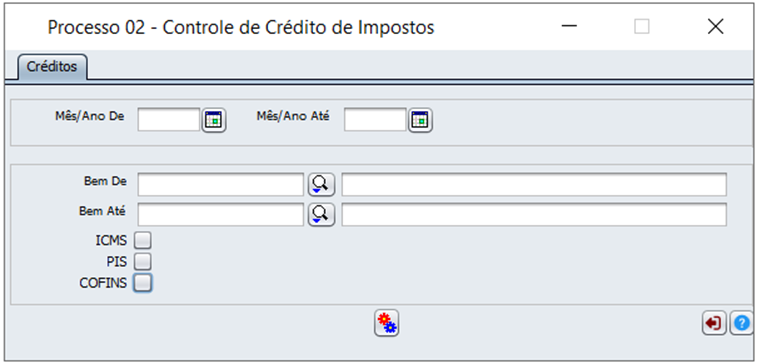This screenshot has height=364, width=757.
Task: Open help via blue question mark
Action: coord(743,323)
